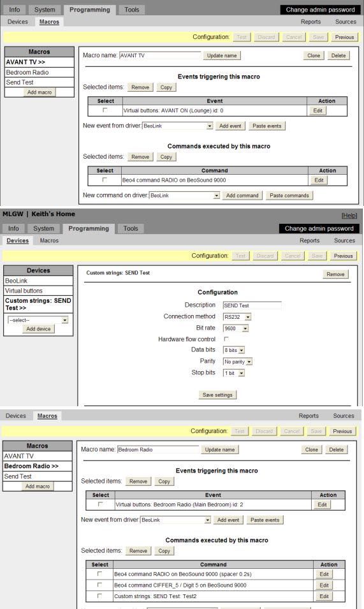Click Paste commands in AVANT TV macro

click(x=289, y=195)
